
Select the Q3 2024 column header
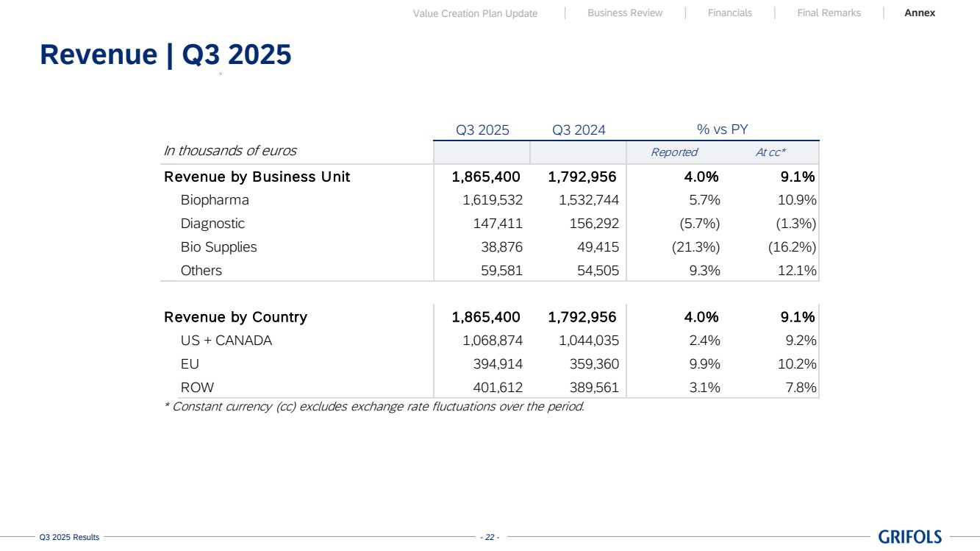click(x=579, y=130)
